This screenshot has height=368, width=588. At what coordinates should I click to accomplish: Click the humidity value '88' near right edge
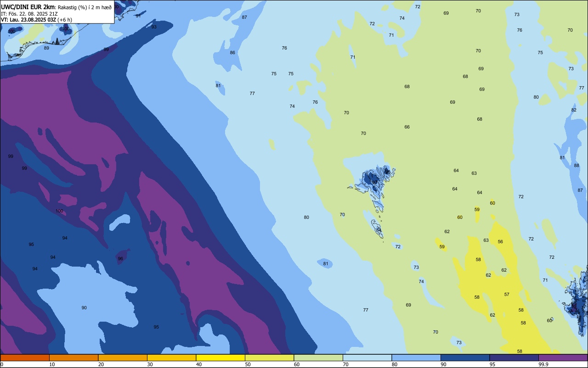(577, 166)
